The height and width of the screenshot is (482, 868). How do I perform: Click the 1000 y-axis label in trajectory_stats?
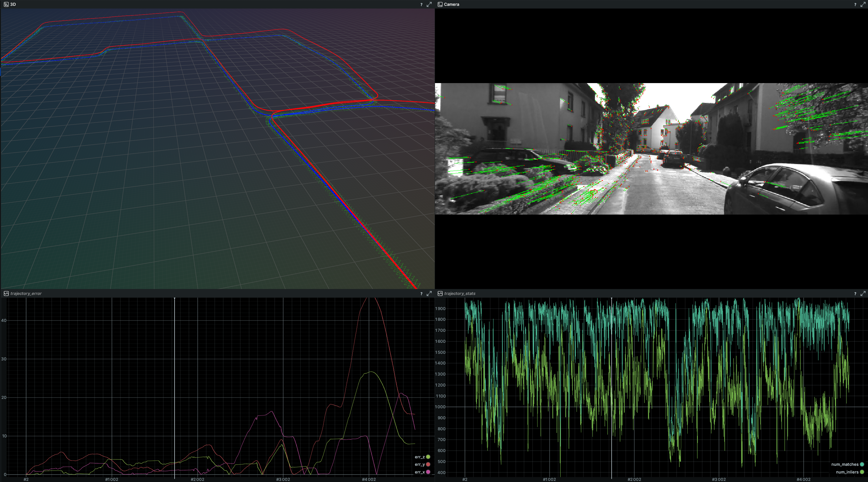[440, 407]
